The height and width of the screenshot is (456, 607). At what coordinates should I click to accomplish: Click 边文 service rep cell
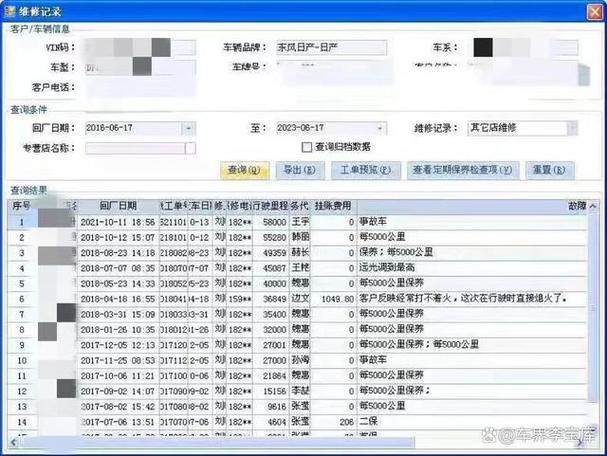tap(300, 299)
